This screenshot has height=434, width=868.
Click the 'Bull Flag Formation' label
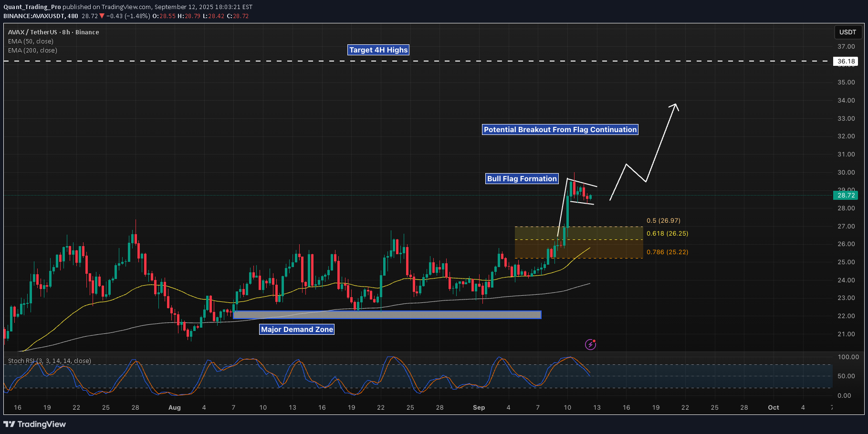[x=522, y=179]
